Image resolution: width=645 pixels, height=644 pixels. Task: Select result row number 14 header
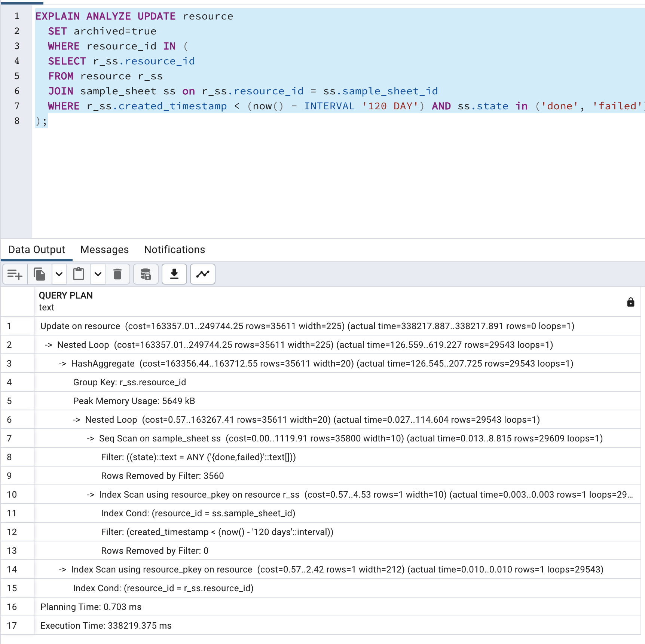click(x=17, y=569)
